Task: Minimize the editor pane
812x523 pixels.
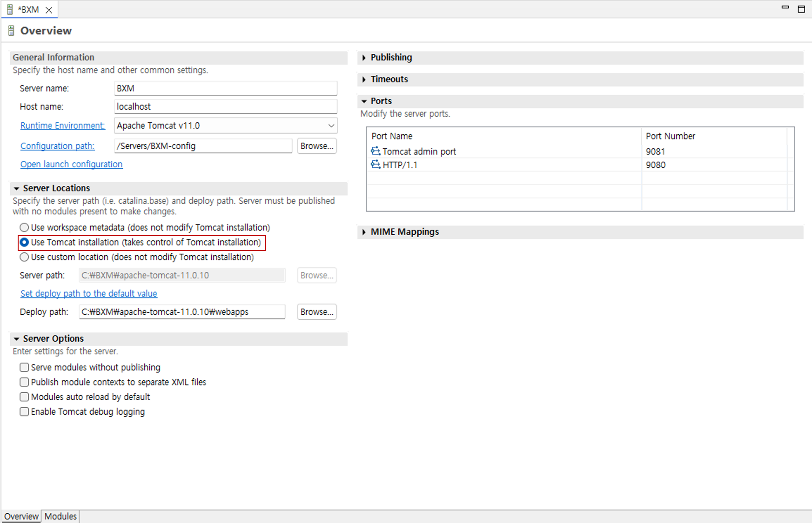Action: click(x=785, y=8)
